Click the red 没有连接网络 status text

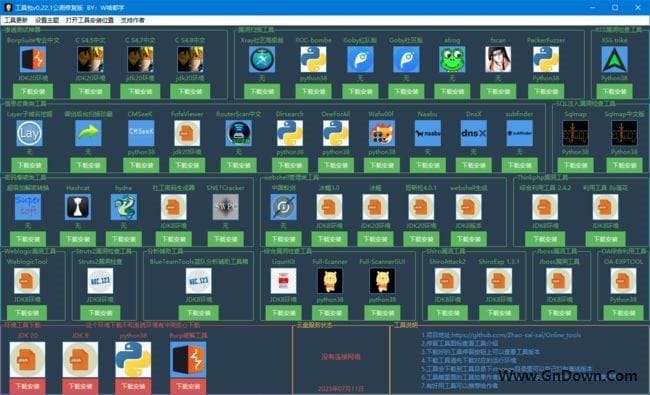click(341, 356)
